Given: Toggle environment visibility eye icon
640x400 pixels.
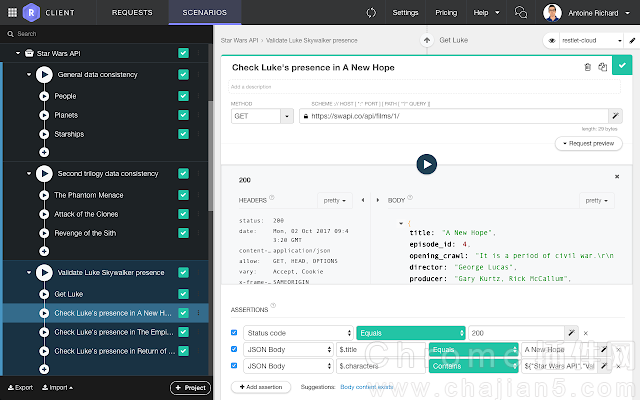Looking at the screenshot, I should pyautogui.click(x=552, y=40).
